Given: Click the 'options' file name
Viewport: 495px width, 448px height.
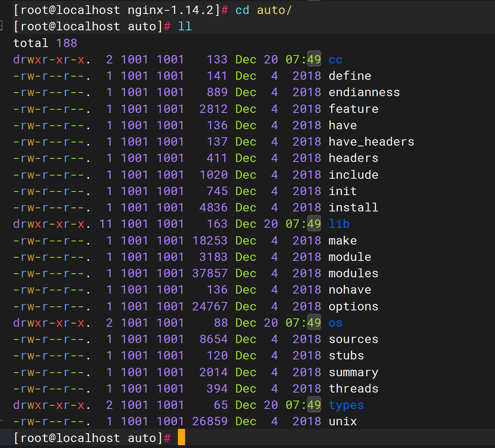Looking at the screenshot, I should pyautogui.click(x=353, y=306).
